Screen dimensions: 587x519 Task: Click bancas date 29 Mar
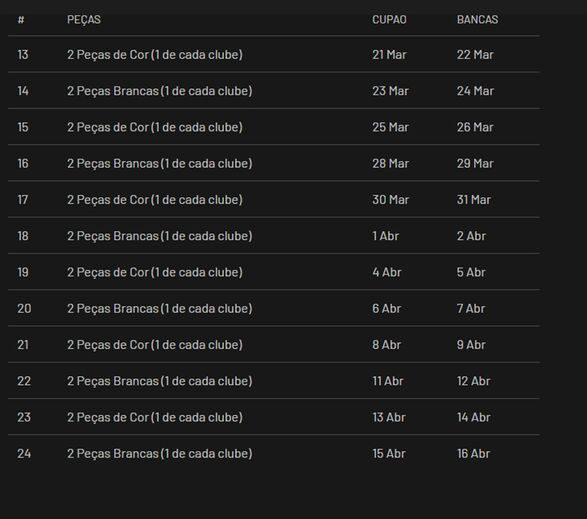coord(475,164)
